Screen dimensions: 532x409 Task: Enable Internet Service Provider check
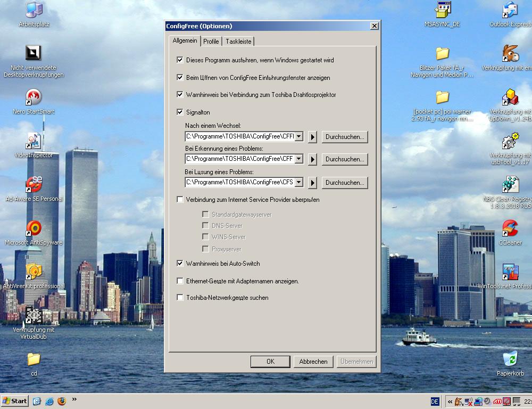[x=180, y=199]
